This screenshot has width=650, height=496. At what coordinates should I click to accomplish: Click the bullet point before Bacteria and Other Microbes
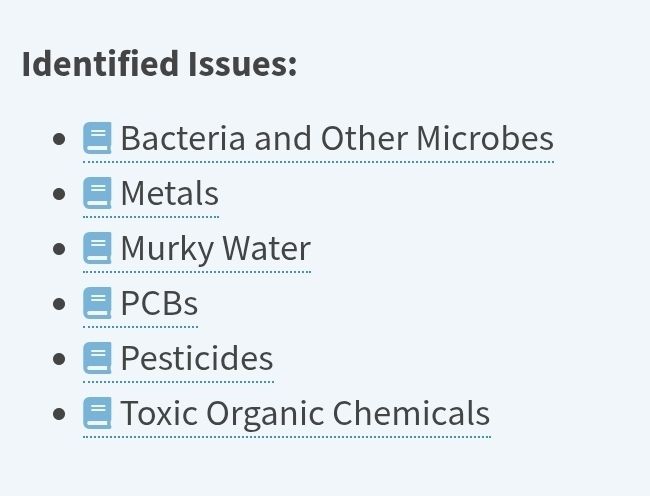tap(59, 139)
